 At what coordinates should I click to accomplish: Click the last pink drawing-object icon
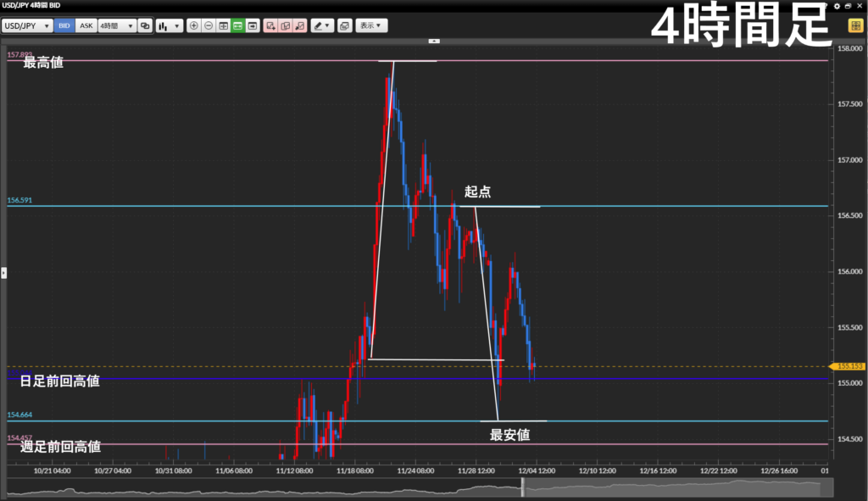pos(299,26)
